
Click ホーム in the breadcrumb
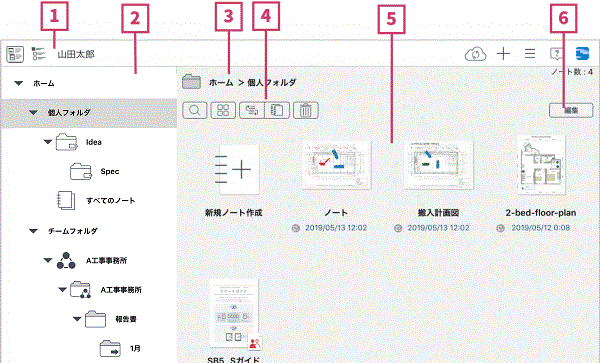click(221, 82)
